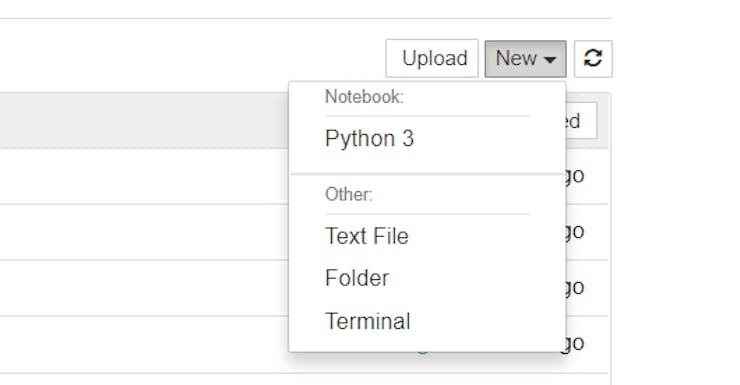Click the partly hidden Last Modified sort button
Viewport: 740px width, 385px height.
coord(581,121)
